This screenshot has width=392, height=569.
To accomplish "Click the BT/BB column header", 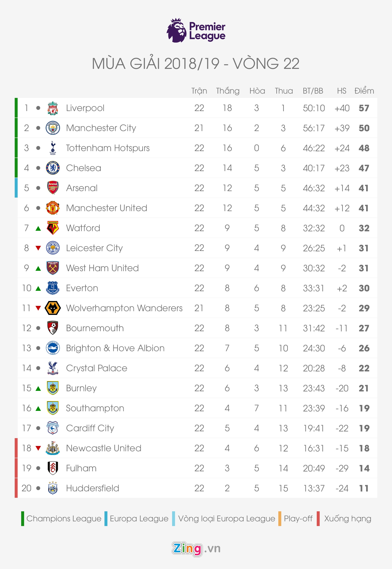I will pos(313,91).
